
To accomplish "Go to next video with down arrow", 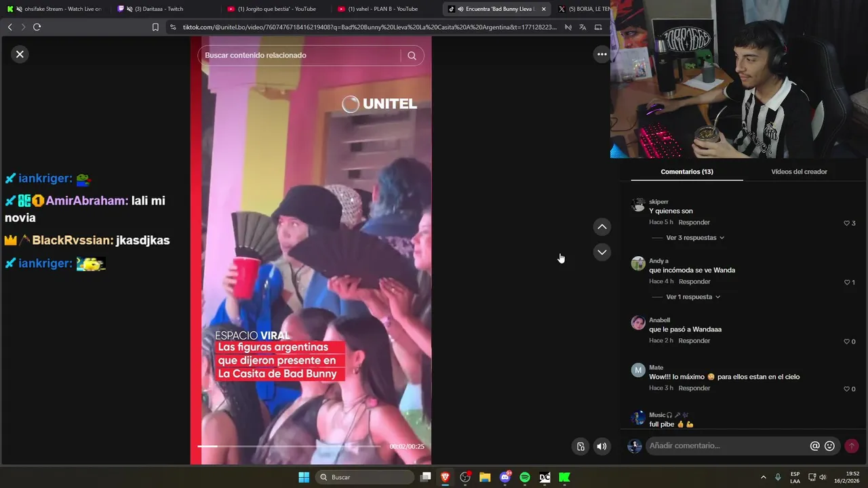I will (601, 252).
